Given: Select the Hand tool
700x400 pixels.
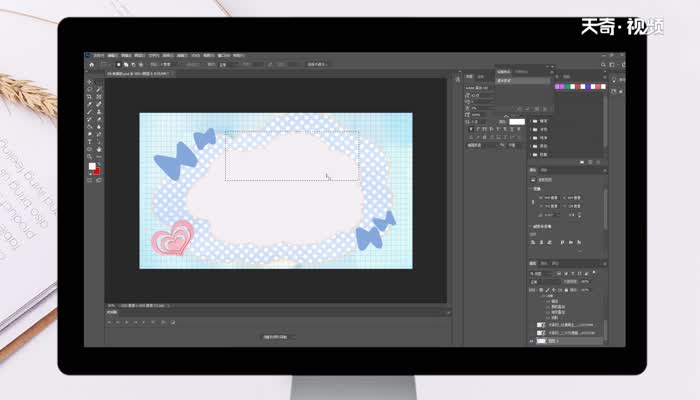Looking at the screenshot, I should pyautogui.click(x=99, y=149).
